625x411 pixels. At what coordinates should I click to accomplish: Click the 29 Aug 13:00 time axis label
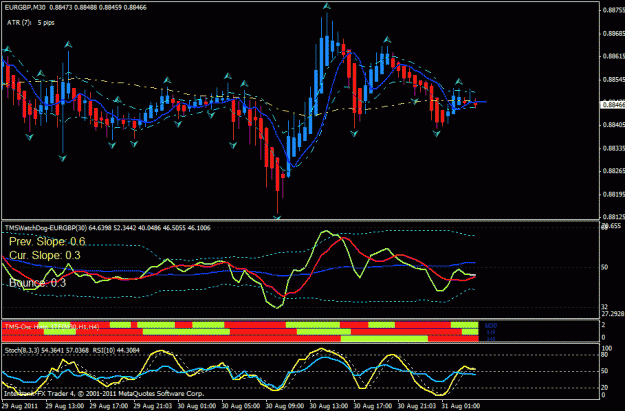pos(65,406)
